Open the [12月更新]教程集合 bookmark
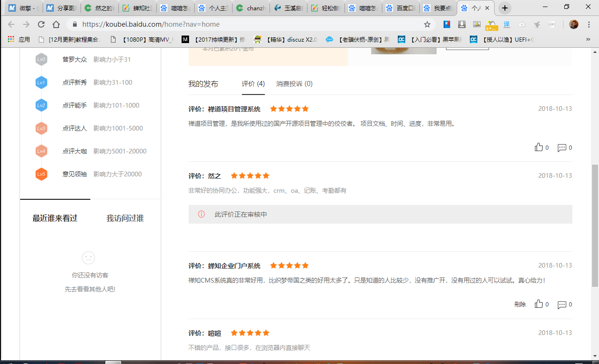This screenshot has height=364, width=599. pos(69,40)
